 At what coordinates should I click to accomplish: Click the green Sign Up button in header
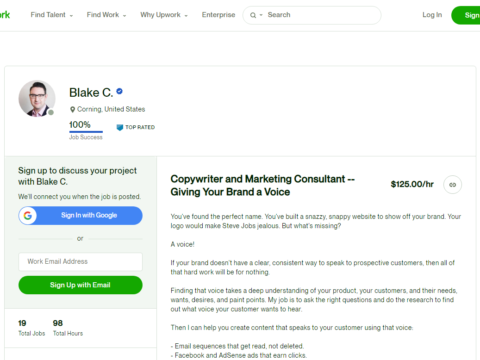pyautogui.click(x=466, y=15)
